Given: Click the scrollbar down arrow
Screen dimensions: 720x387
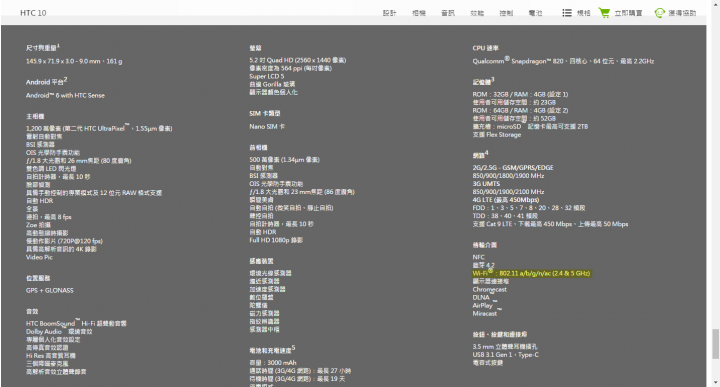Looking at the screenshot, I should 715,382.
